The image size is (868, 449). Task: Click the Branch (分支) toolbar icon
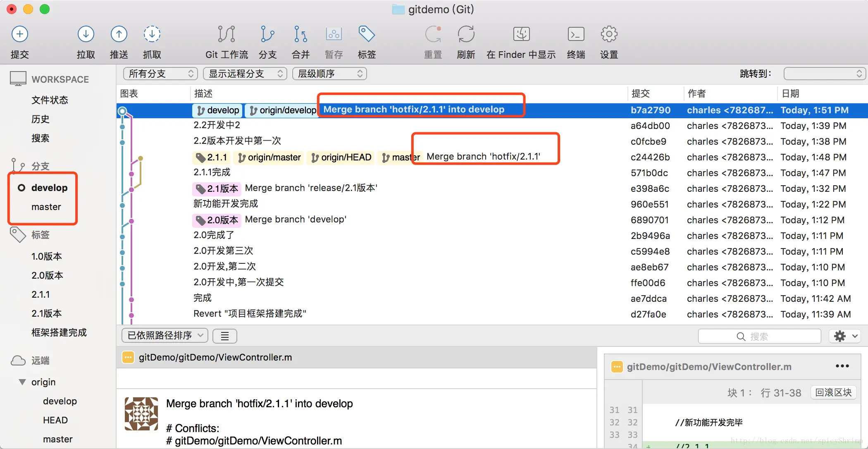[267, 34]
